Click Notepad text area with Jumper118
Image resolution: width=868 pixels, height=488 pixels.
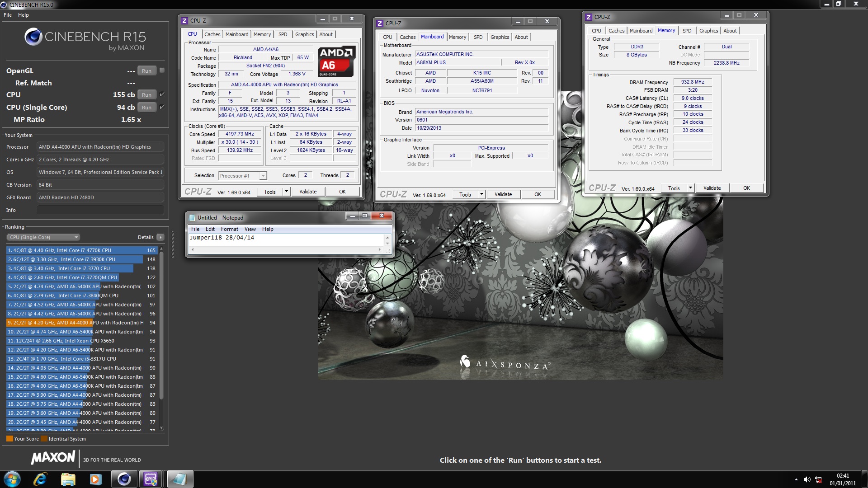click(286, 240)
